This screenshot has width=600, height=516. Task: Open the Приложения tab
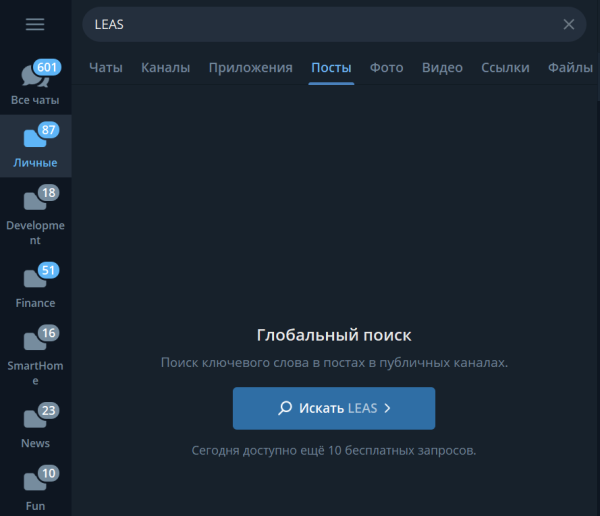coord(250,68)
